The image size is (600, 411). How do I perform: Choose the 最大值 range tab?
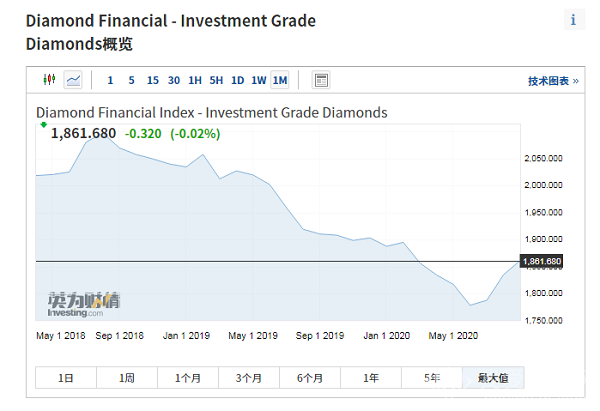click(x=492, y=377)
